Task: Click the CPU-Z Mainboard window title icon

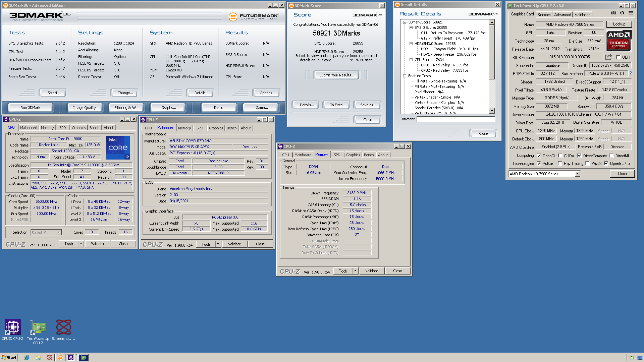Action: (x=143, y=120)
